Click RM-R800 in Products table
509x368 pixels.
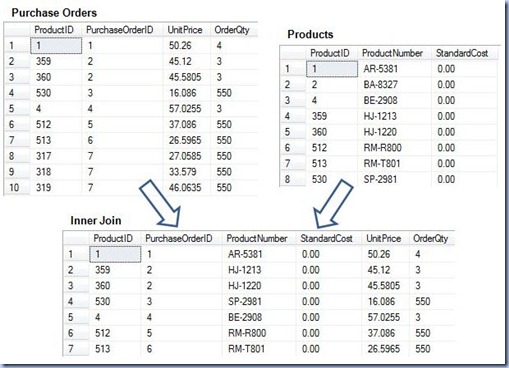coord(382,148)
